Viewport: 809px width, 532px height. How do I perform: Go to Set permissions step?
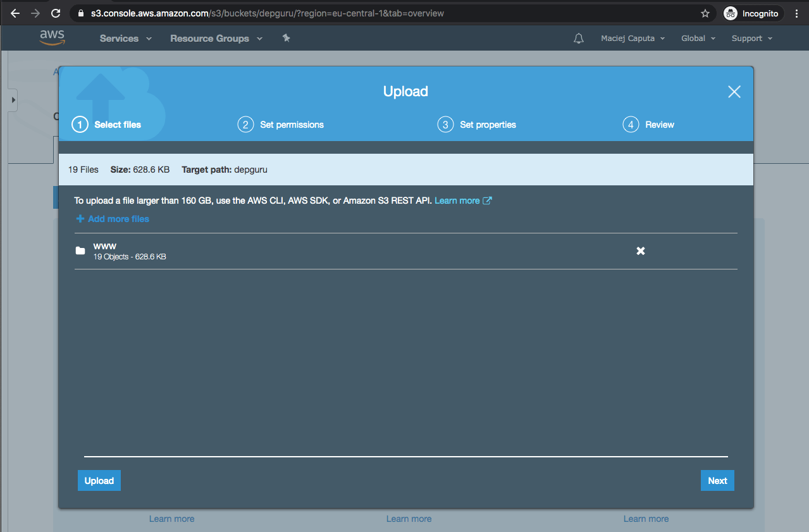coord(281,125)
